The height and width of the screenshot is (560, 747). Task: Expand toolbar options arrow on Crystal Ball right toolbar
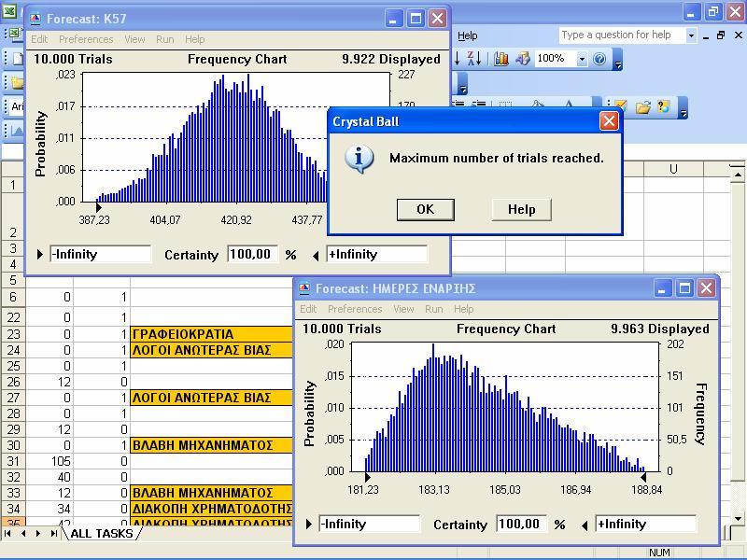[684, 108]
